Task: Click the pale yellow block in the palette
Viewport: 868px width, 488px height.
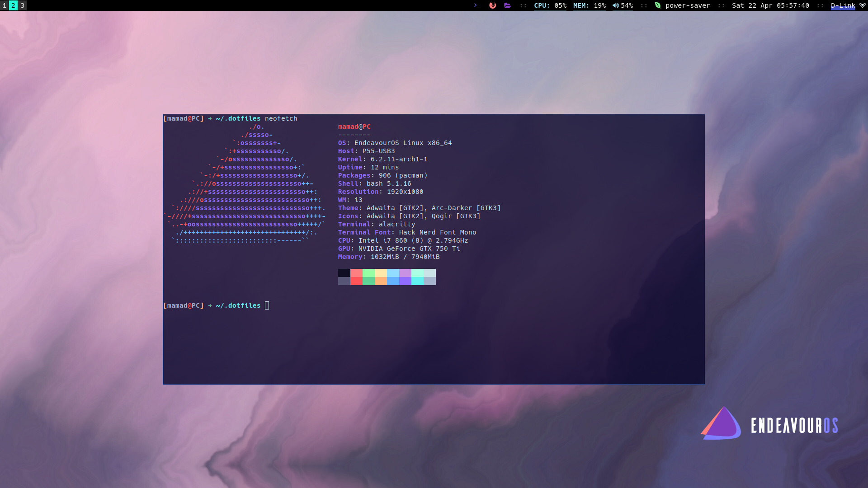Action: pyautogui.click(x=381, y=273)
